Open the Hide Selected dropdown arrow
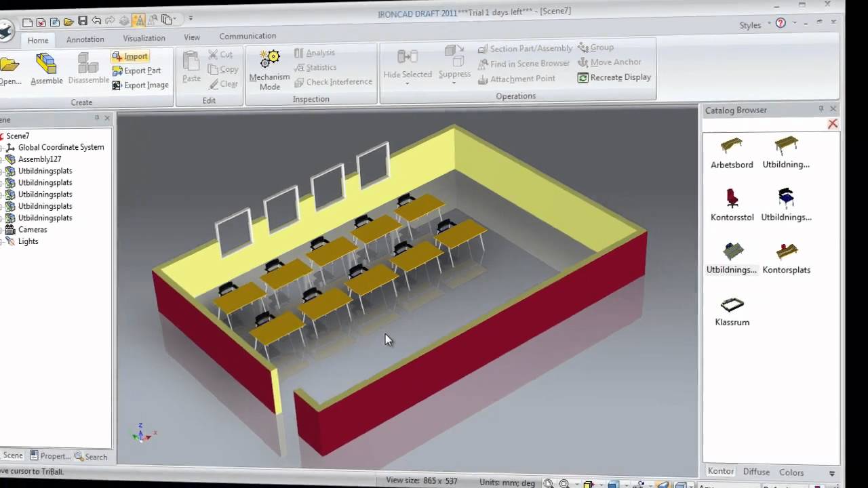 (x=408, y=83)
